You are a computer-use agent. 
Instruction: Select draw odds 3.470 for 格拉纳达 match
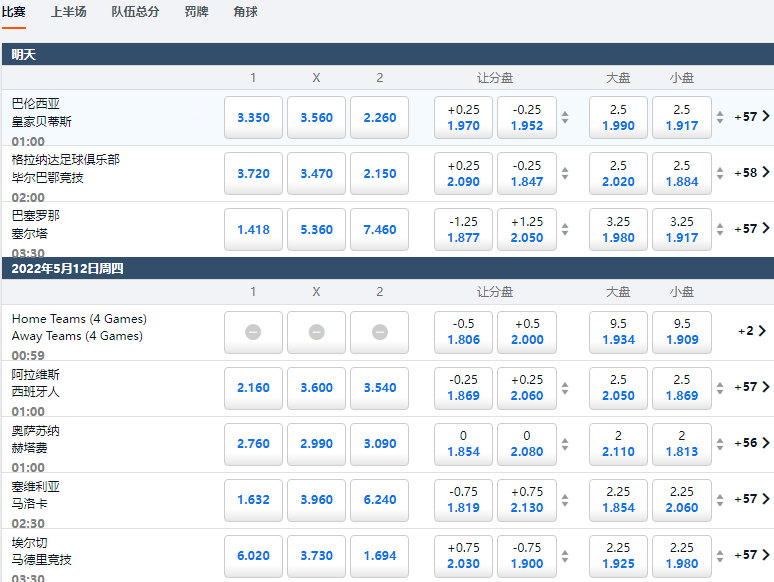click(316, 173)
